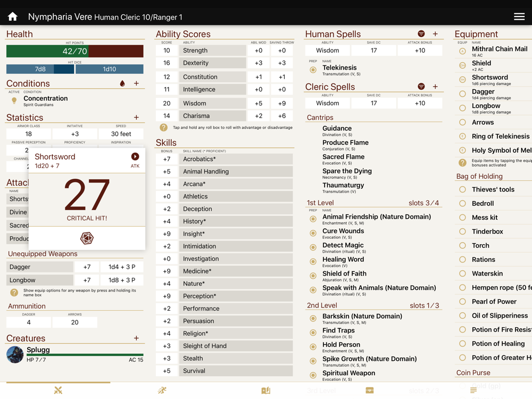Image resolution: width=532 pixels, height=399 pixels.
Task: Add a new statistic with plus
Action: [136, 118]
